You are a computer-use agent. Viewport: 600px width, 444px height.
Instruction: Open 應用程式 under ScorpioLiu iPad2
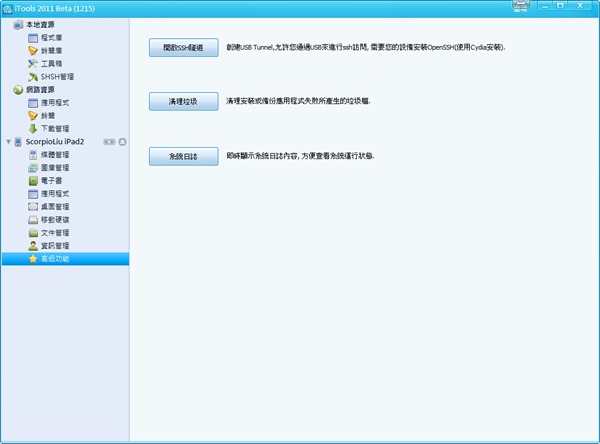pos(49,194)
